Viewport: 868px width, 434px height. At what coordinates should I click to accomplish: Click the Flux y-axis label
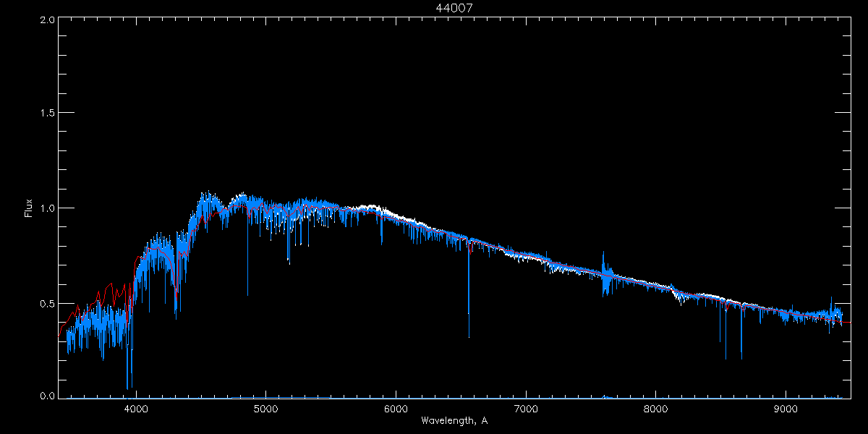tap(29, 208)
